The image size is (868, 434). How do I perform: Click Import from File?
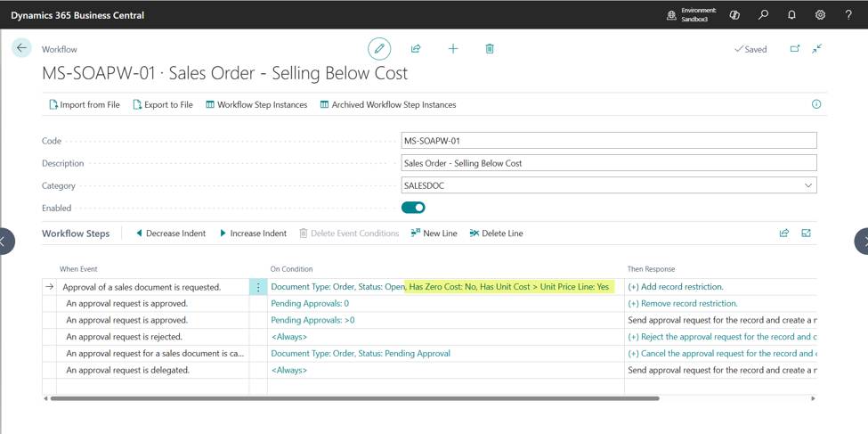point(85,104)
